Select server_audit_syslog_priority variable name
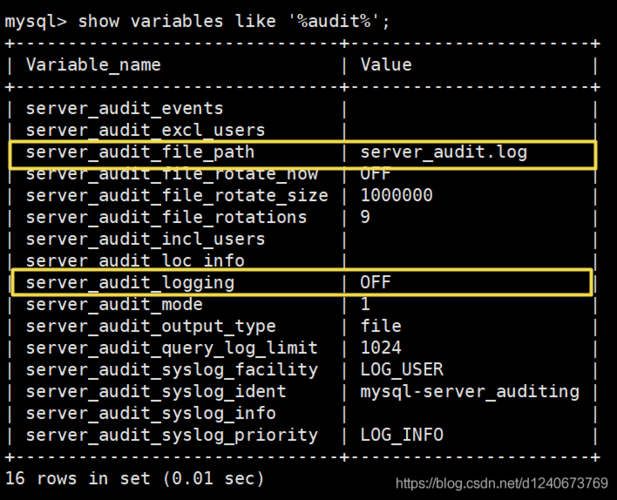617x500 pixels. (172, 435)
